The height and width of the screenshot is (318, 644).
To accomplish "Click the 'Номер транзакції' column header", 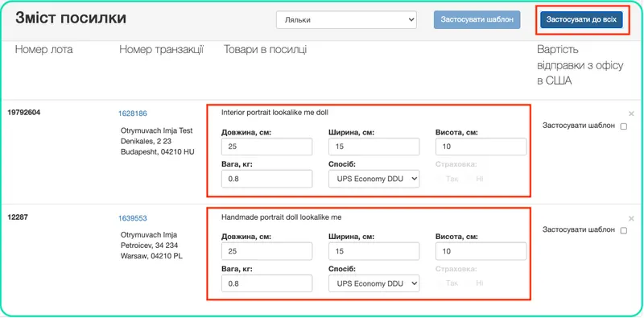I will (162, 50).
